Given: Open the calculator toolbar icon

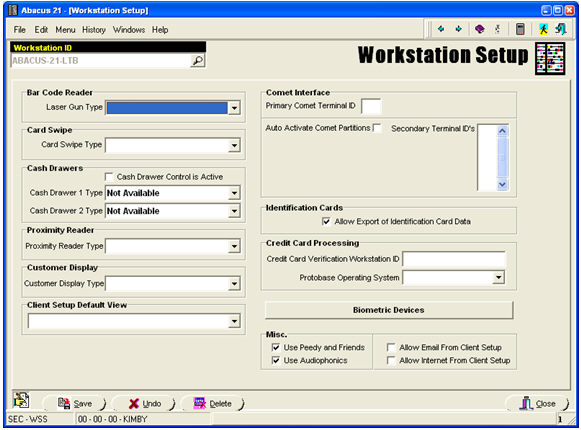Looking at the screenshot, I should pos(520,29).
